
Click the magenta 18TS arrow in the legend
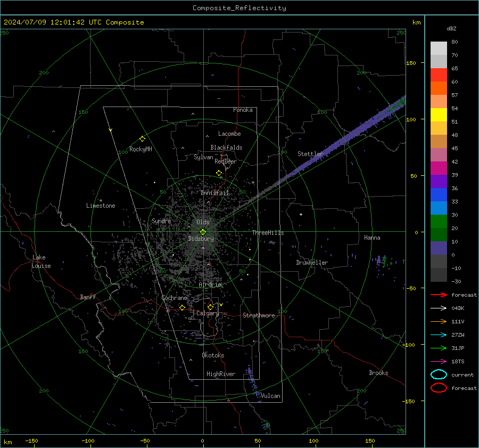(x=439, y=362)
